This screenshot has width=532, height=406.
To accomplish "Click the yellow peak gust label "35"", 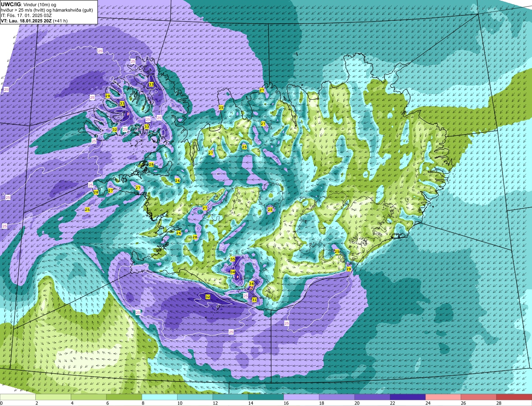I will [x=232, y=259].
